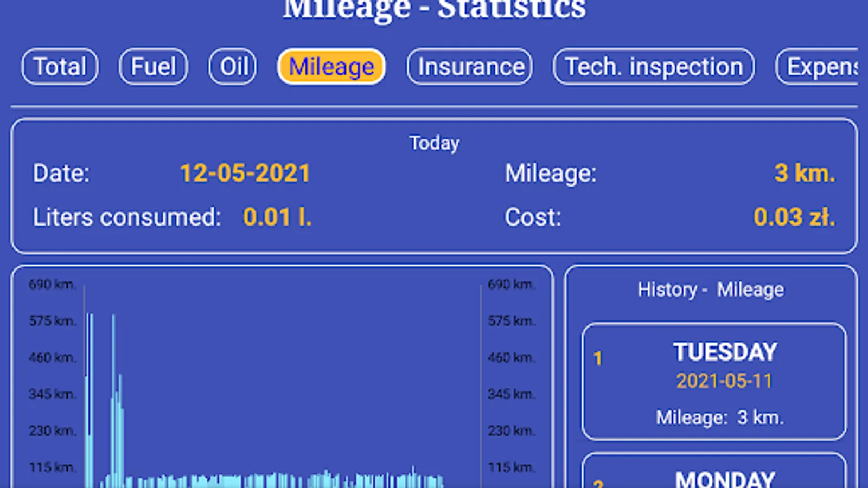Screen dimensions: 868x488
Task: Click the Mileage history value 3 km
Action: [x=720, y=418]
